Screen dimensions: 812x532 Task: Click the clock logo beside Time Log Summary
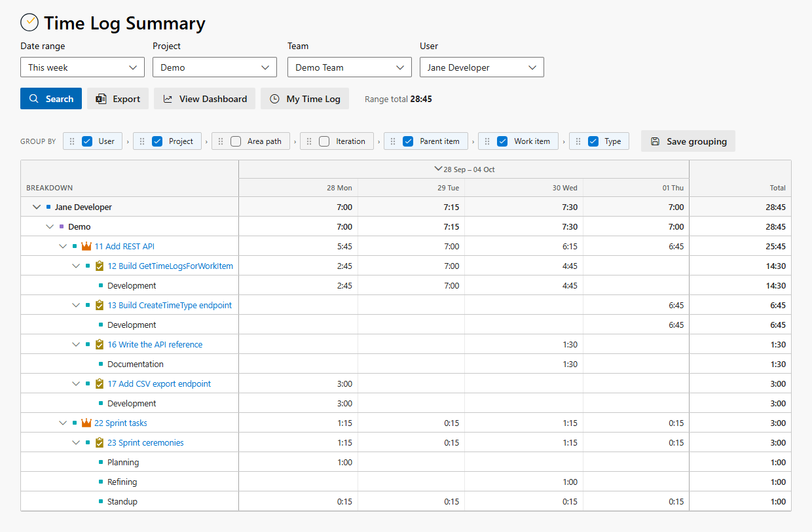point(29,22)
